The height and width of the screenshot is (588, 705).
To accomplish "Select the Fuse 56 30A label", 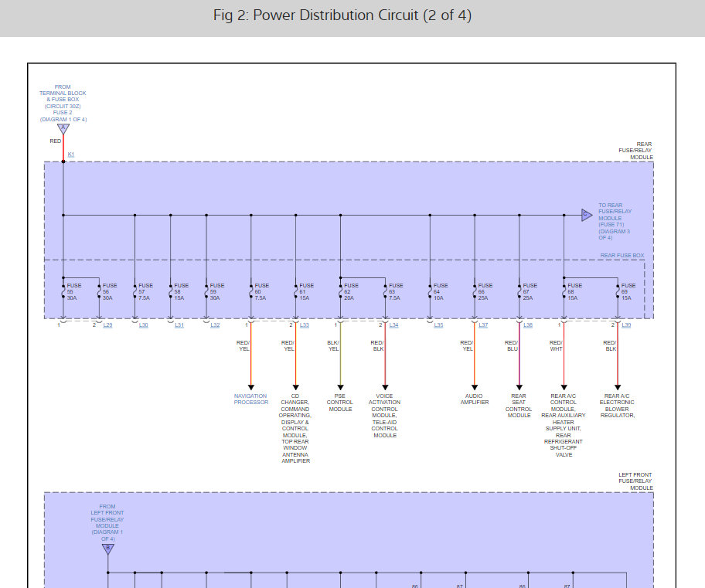I will click(109, 292).
